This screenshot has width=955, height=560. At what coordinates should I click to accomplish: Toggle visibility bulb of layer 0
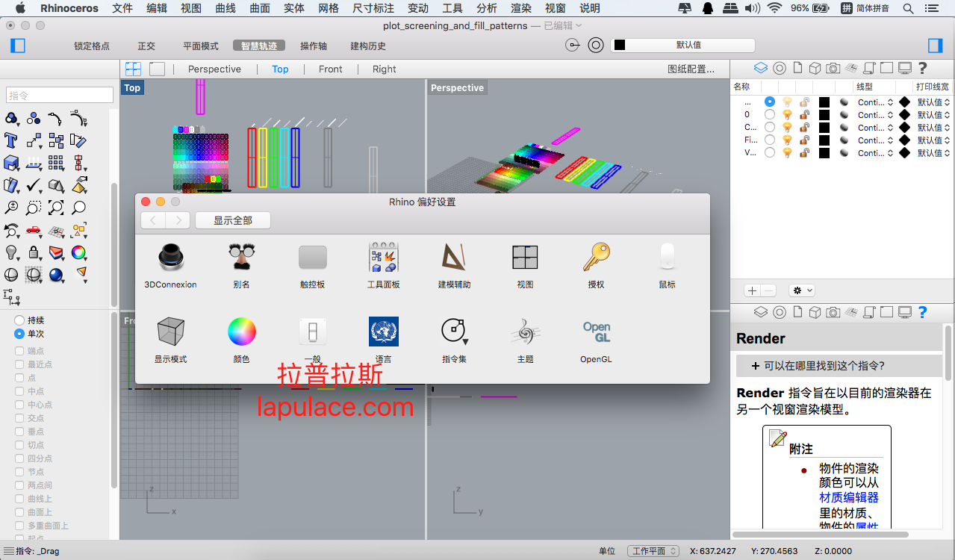point(787,115)
